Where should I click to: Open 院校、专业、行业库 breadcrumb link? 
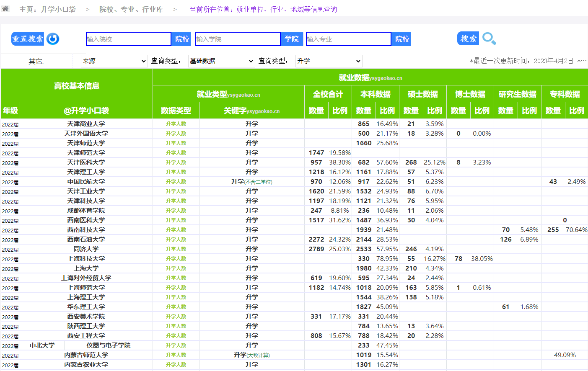[131, 9]
